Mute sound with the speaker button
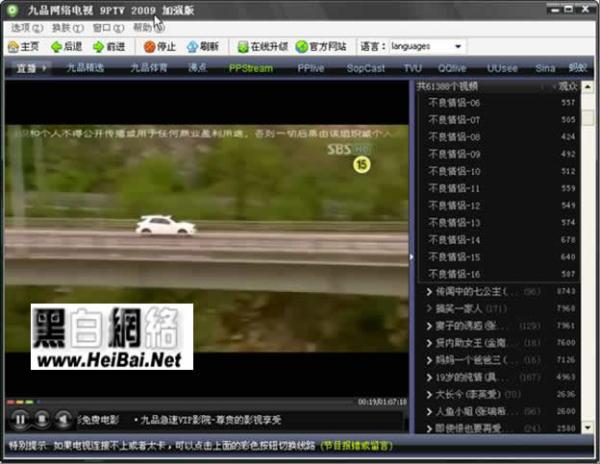The width and height of the screenshot is (600, 464). tap(63, 419)
